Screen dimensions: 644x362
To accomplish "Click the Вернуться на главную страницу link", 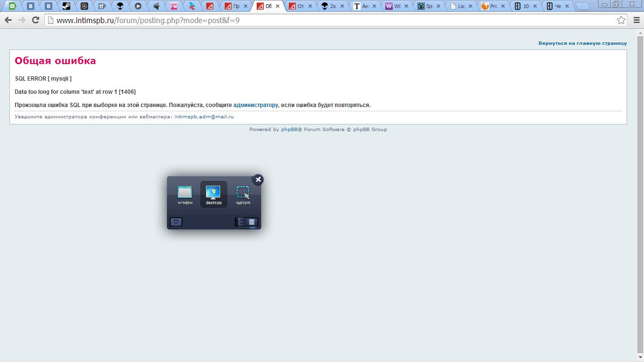I will click(582, 43).
